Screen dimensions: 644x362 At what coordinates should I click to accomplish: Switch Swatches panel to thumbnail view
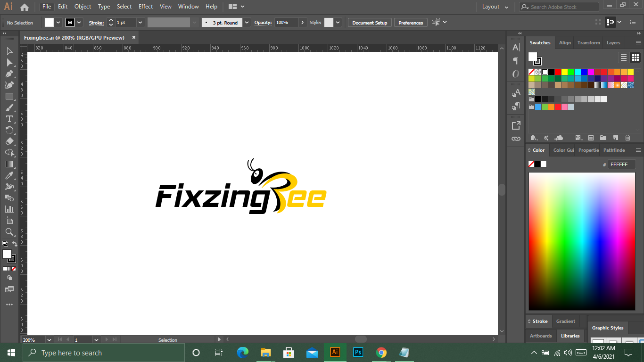(635, 58)
